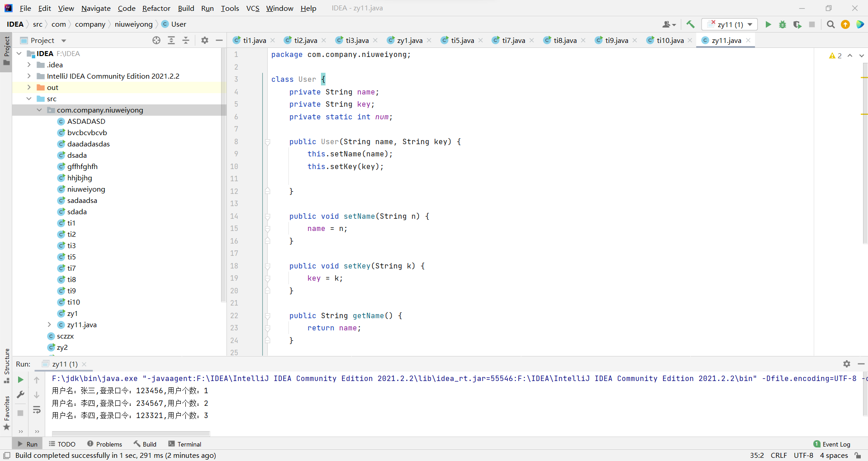Select opened file target icon in Project panel
Viewport: 868px width, 461px height.
pyautogui.click(x=156, y=40)
